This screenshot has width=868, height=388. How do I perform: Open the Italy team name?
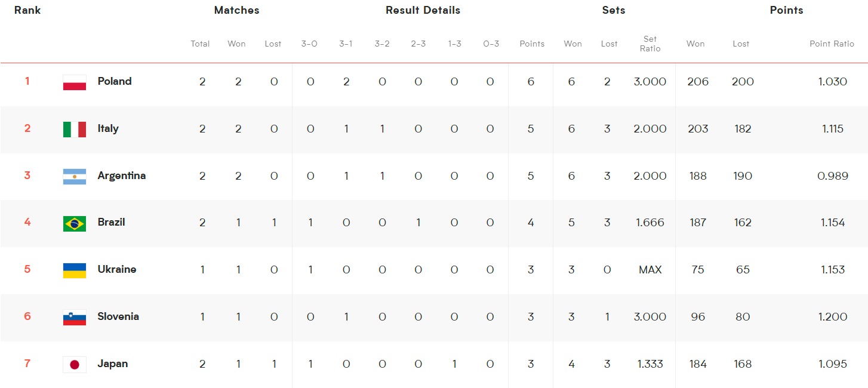tap(108, 128)
